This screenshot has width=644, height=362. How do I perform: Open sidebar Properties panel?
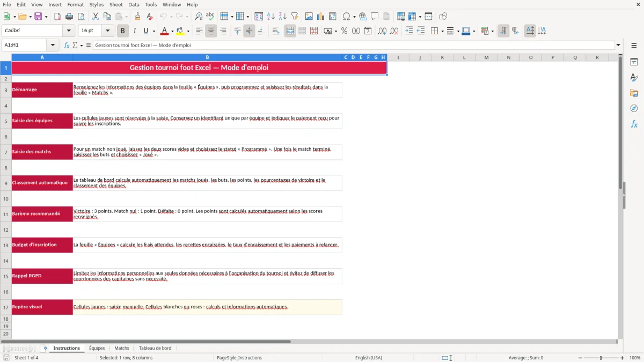click(x=634, y=62)
